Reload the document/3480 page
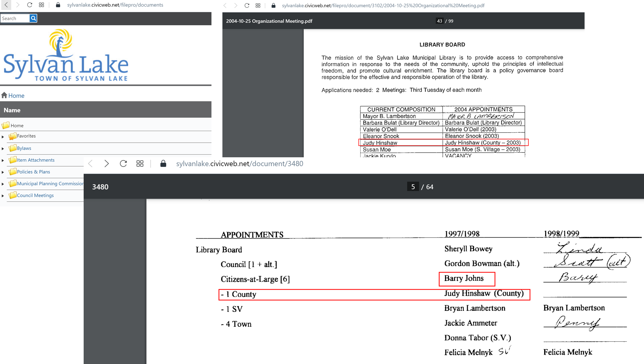644x364 pixels. 123,164
